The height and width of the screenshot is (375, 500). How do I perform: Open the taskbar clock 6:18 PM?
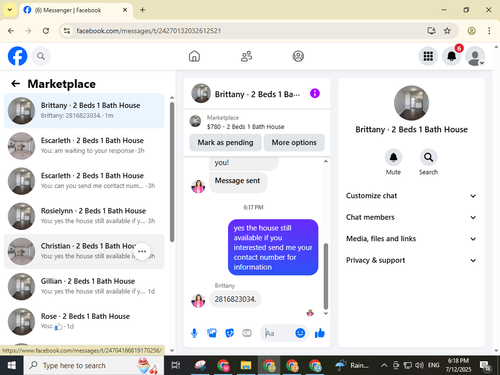point(458,365)
